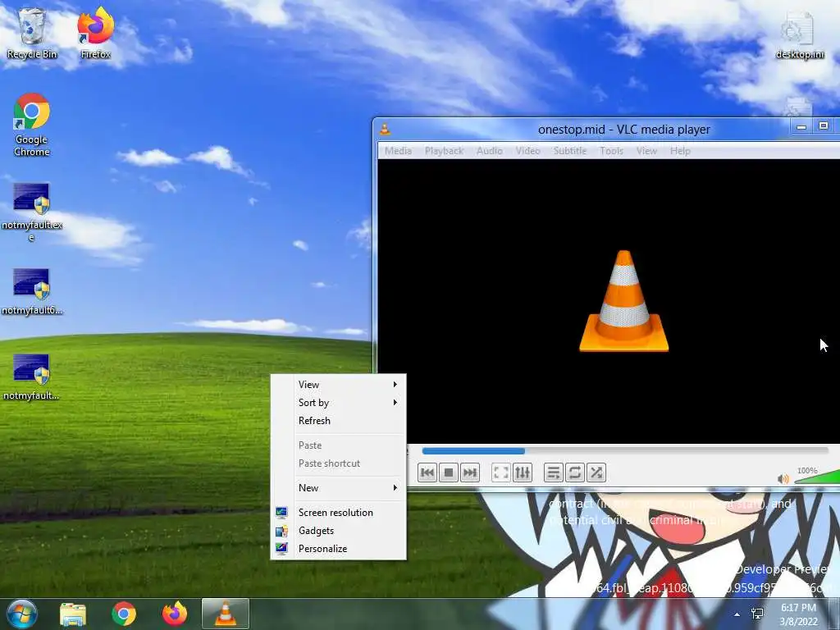Minimize the VLC window

point(801,127)
